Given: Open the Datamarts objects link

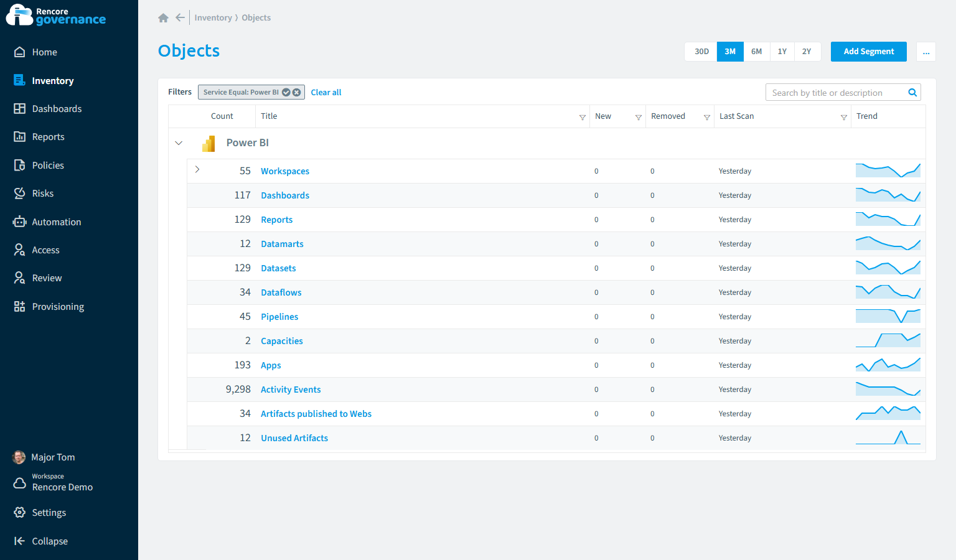Looking at the screenshot, I should 282,244.
